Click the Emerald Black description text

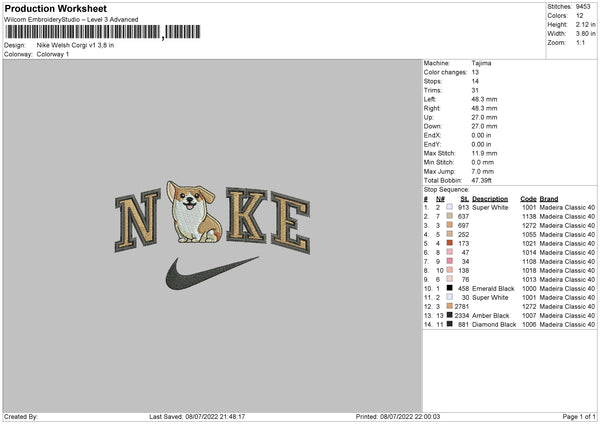pos(493,289)
